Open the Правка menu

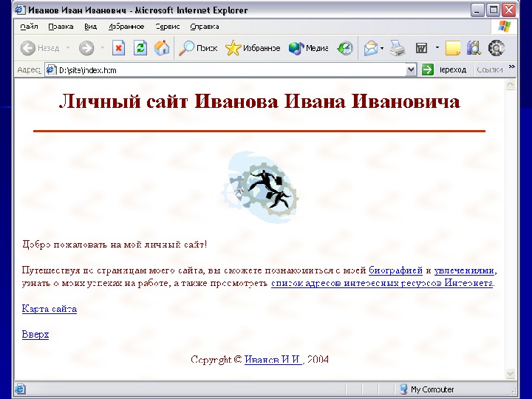(x=61, y=27)
